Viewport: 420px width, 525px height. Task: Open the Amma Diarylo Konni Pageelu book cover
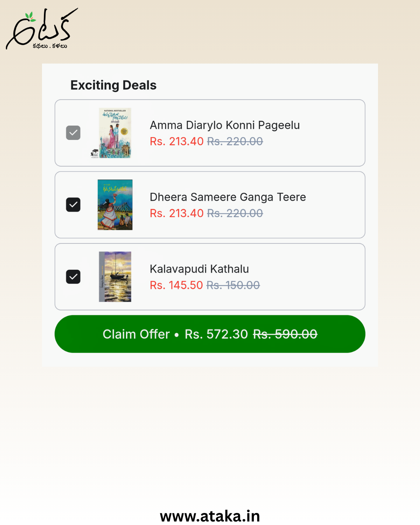coord(115,133)
